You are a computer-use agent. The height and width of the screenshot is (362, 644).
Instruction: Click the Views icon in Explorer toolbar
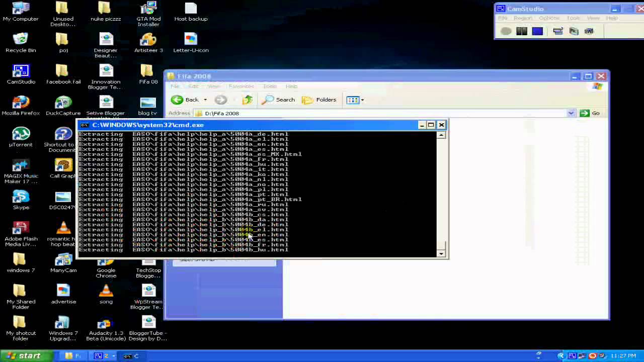pyautogui.click(x=353, y=100)
